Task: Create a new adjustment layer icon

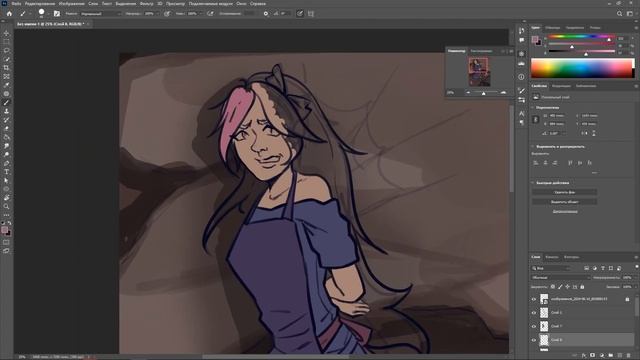Action: (x=602, y=356)
